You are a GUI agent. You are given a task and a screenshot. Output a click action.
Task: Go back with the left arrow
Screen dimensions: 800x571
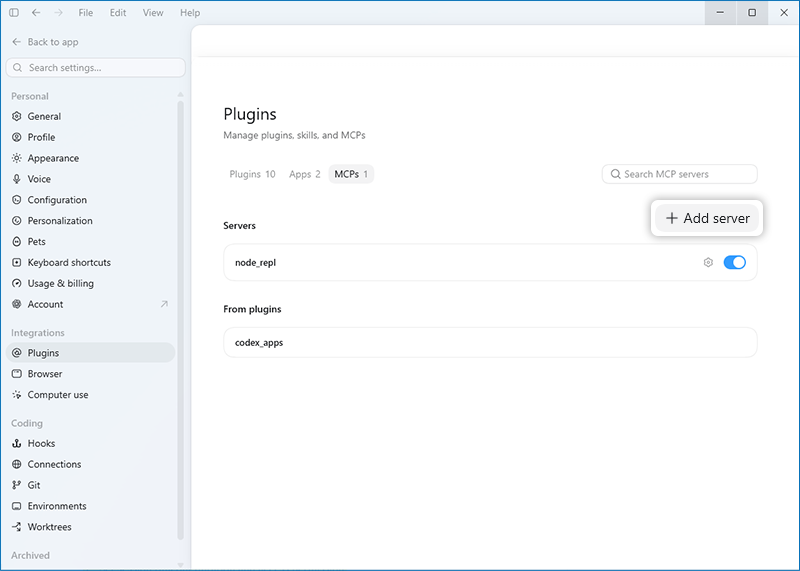36,13
